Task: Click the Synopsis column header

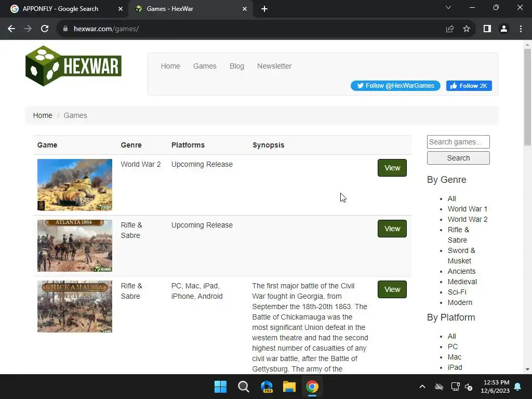Action: coord(269,145)
